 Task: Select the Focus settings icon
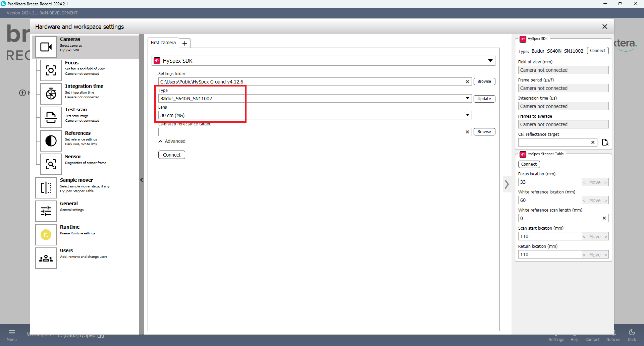[x=51, y=70]
